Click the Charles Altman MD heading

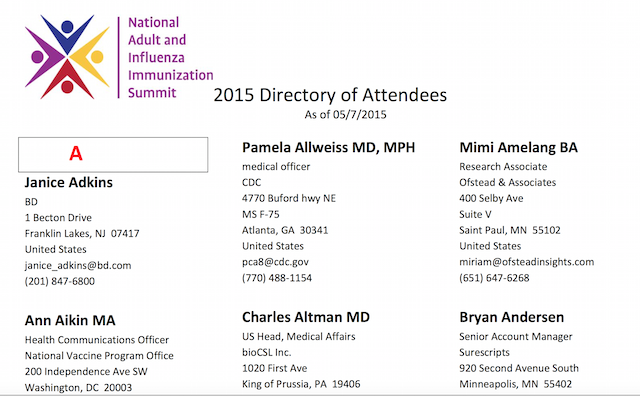[x=306, y=317]
